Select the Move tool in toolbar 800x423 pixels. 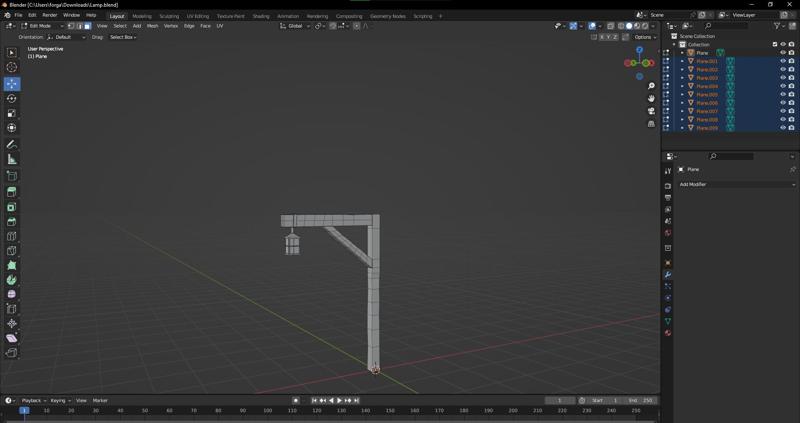pos(12,84)
